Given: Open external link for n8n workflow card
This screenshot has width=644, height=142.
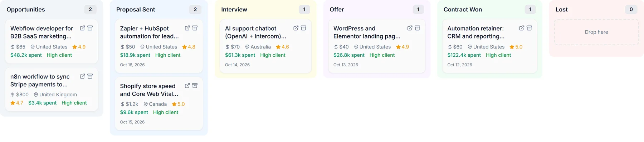Looking at the screenshot, I should click(x=82, y=76).
